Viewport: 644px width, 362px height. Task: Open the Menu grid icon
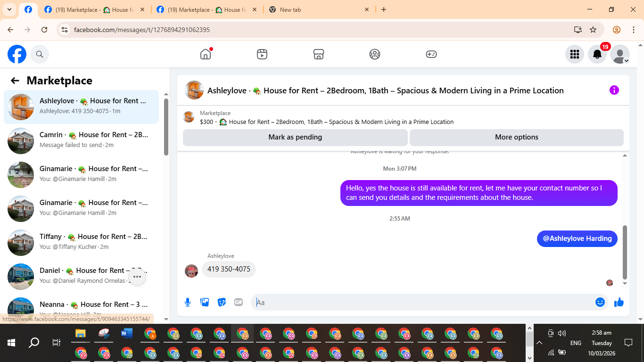click(x=574, y=54)
